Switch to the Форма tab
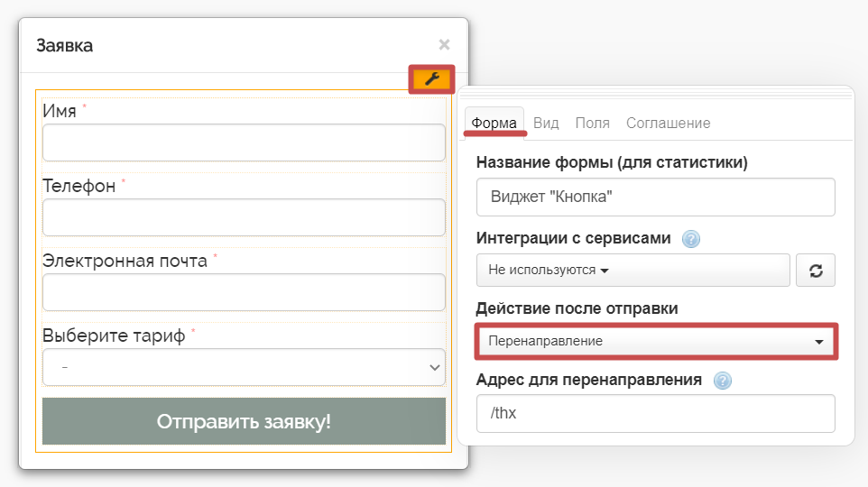This screenshot has width=868, height=487. click(x=494, y=123)
